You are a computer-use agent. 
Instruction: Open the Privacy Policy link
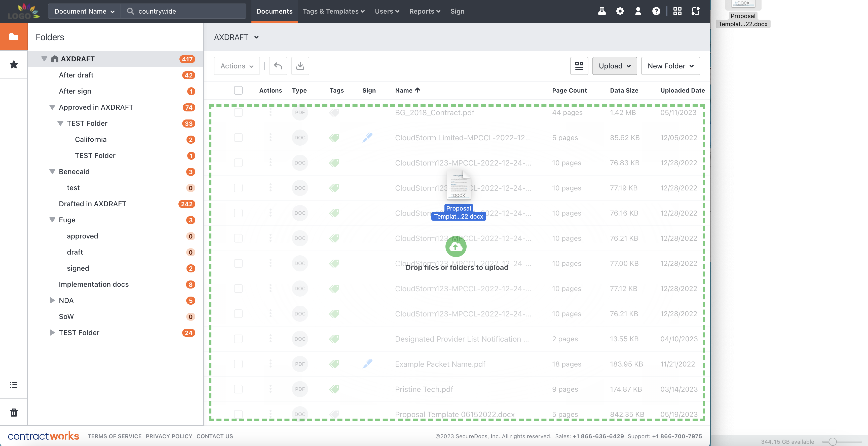tap(169, 436)
